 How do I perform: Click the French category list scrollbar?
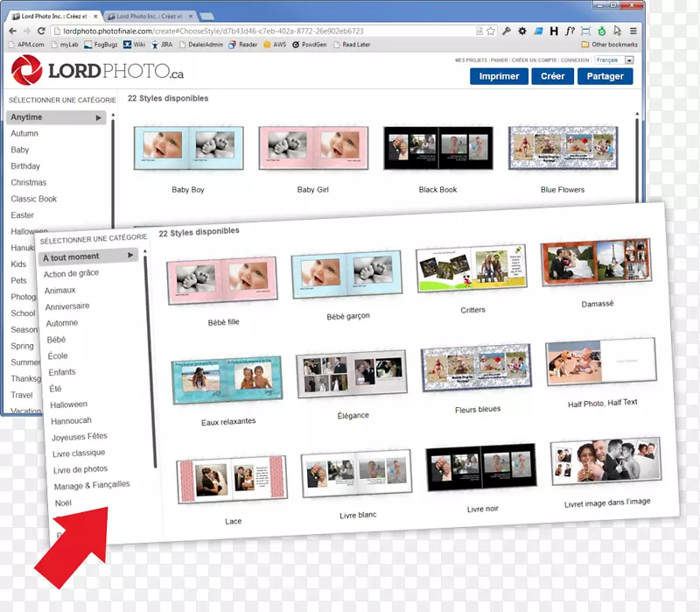click(150, 362)
